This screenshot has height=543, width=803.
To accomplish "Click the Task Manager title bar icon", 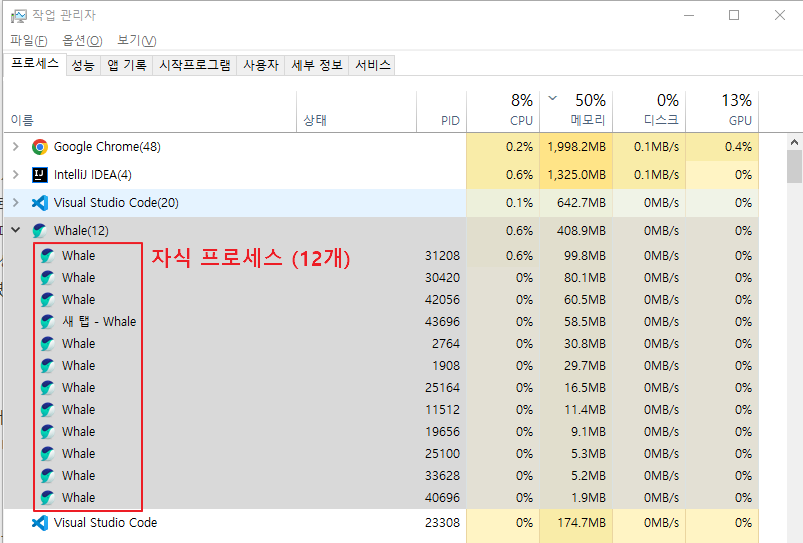I will pyautogui.click(x=18, y=16).
